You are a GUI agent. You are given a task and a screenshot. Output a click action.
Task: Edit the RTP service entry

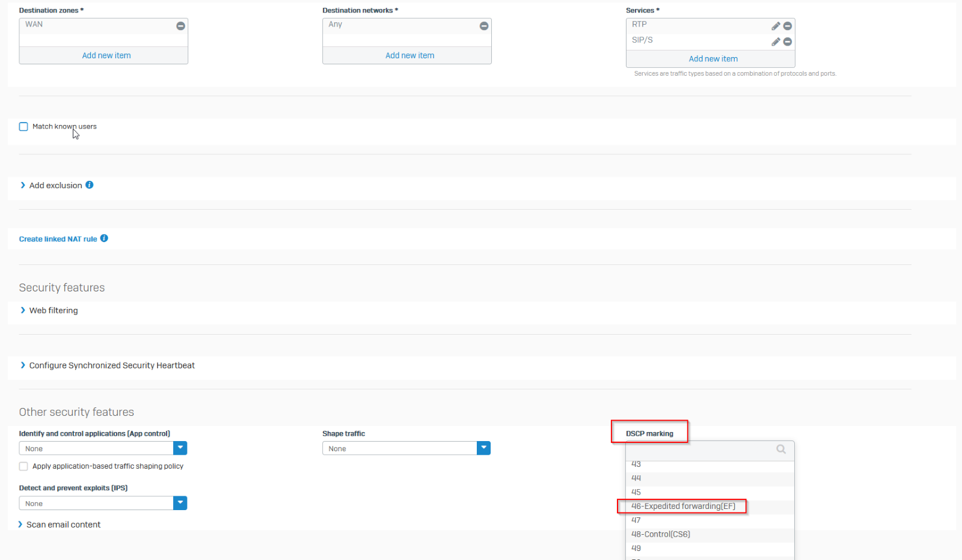pos(776,26)
